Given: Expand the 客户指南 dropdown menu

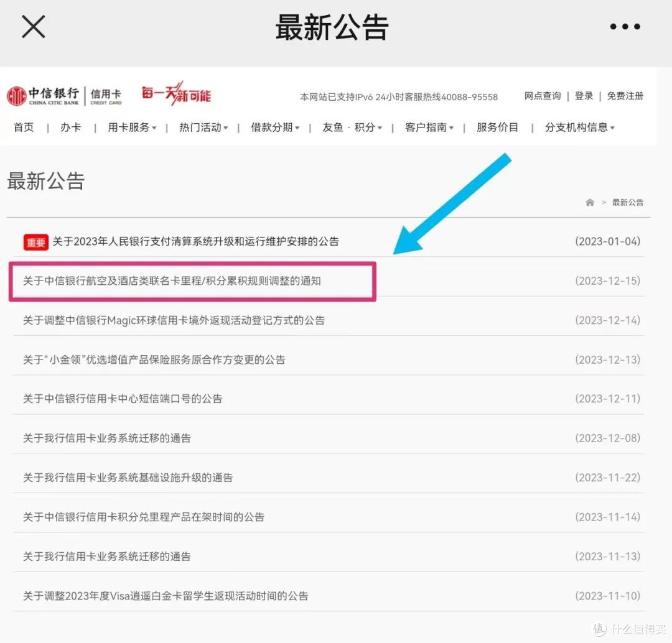Looking at the screenshot, I should pos(429,127).
